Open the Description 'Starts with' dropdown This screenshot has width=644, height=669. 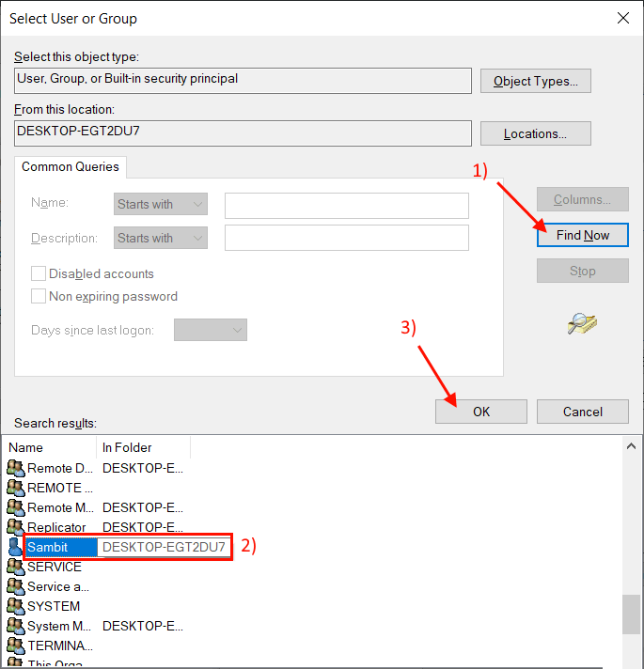pos(161,238)
